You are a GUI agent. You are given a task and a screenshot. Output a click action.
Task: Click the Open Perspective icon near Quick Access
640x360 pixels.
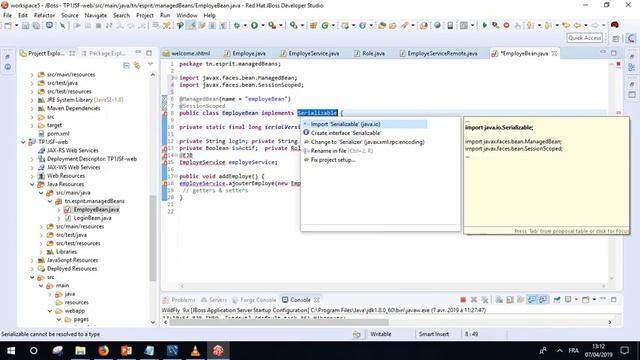pos(616,38)
